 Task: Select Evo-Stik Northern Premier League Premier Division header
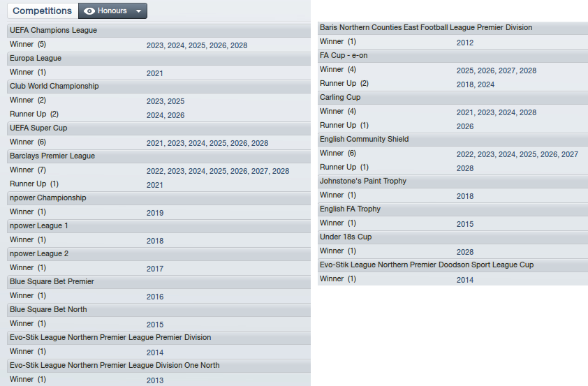pyautogui.click(x=159, y=338)
